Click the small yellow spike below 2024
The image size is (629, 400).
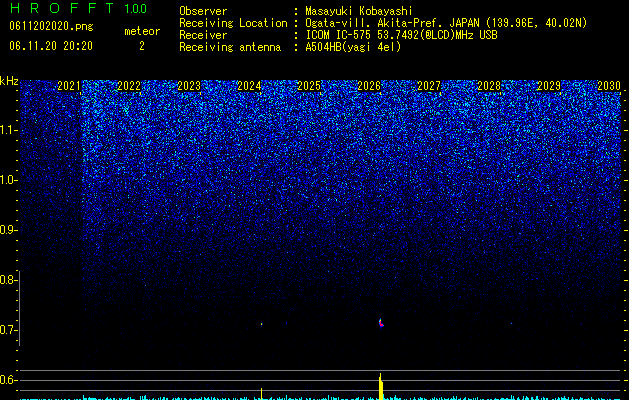tap(262, 393)
